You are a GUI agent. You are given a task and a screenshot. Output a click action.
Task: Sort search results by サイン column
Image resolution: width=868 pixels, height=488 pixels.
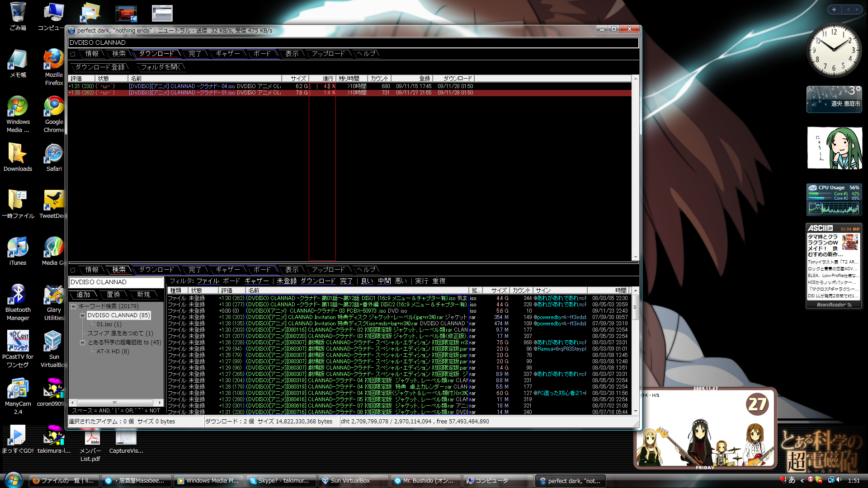click(x=560, y=291)
